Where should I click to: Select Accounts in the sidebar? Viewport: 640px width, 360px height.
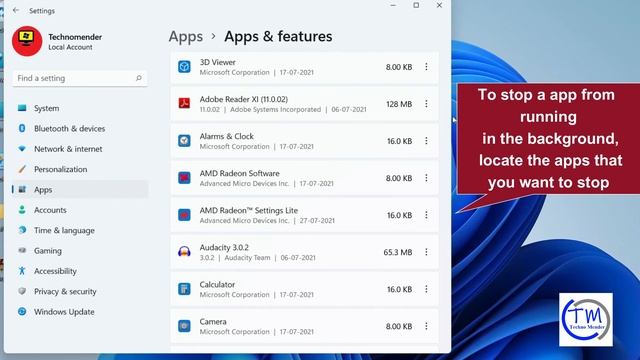tap(80, 210)
